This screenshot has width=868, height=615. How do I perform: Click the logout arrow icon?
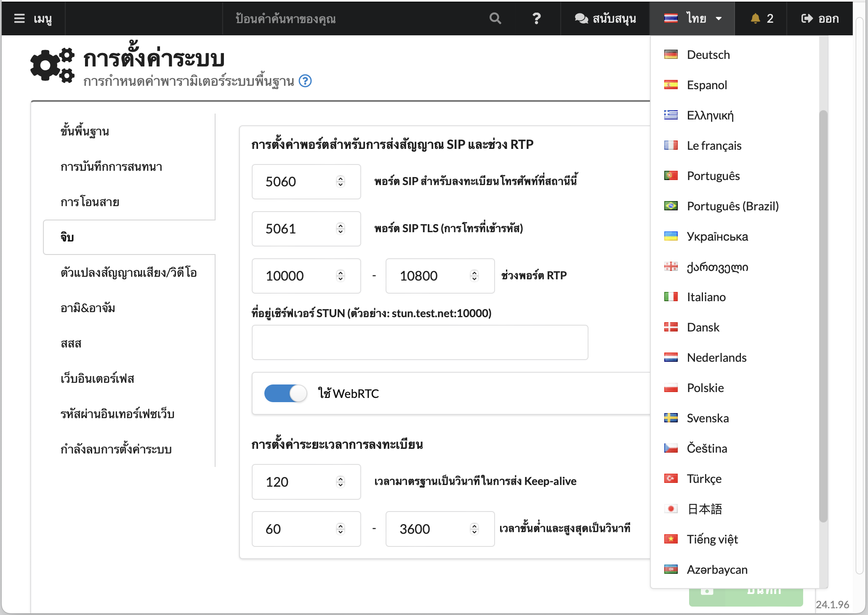click(x=807, y=19)
